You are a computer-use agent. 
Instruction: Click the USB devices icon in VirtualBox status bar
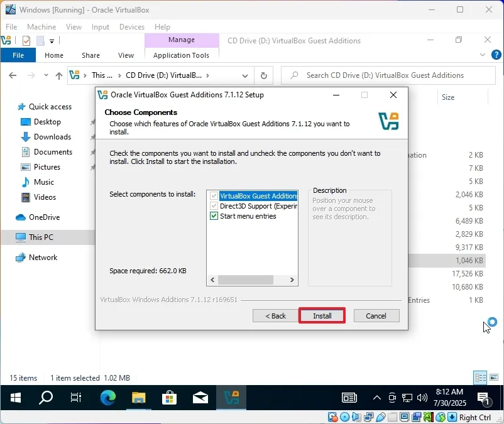[x=381, y=416]
